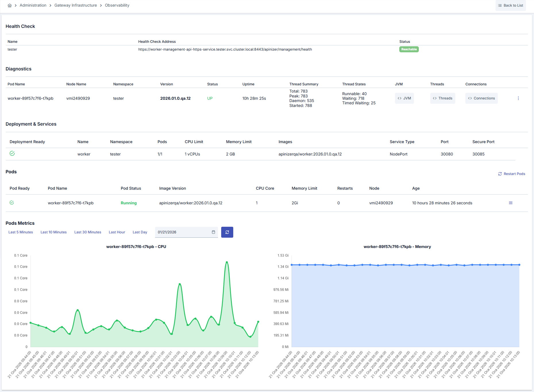Click the Running pod status

point(129,203)
